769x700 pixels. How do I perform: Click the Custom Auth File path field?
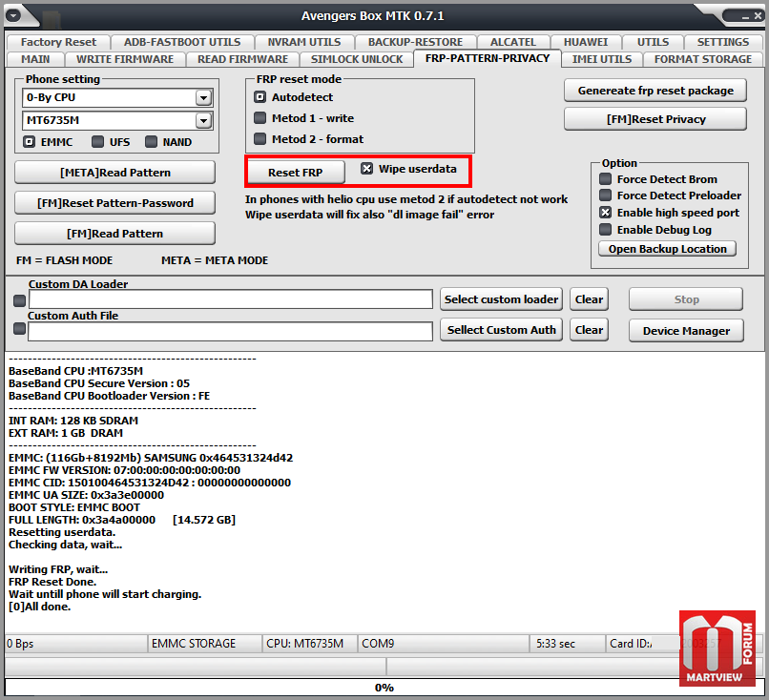[x=231, y=331]
